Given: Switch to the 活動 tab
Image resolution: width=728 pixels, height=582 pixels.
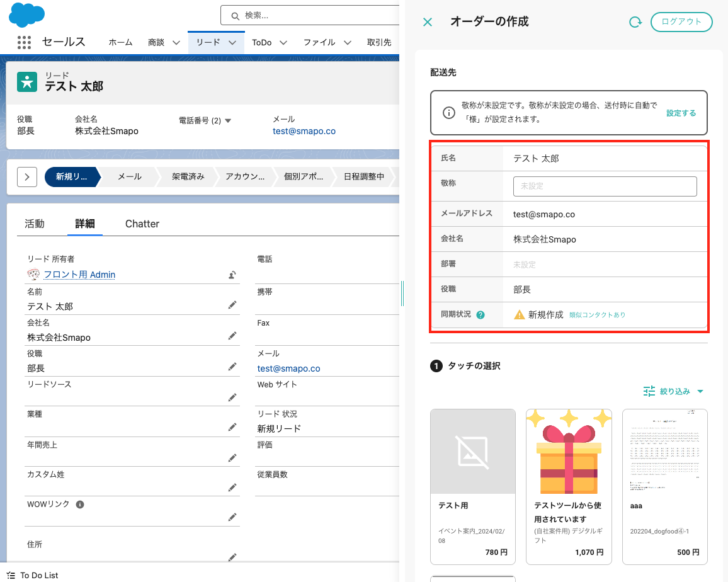Looking at the screenshot, I should click(35, 224).
